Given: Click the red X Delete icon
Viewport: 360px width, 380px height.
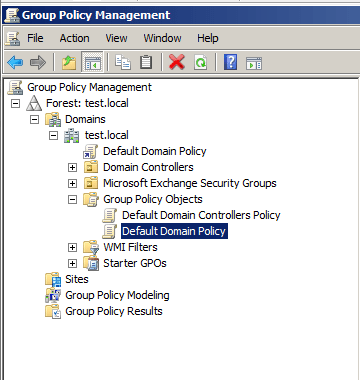Looking at the screenshot, I should point(177,62).
